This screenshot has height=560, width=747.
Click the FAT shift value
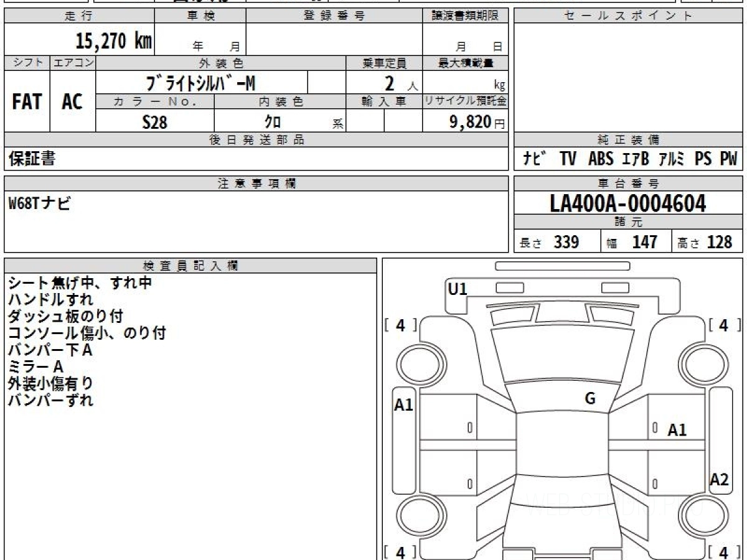(27, 101)
